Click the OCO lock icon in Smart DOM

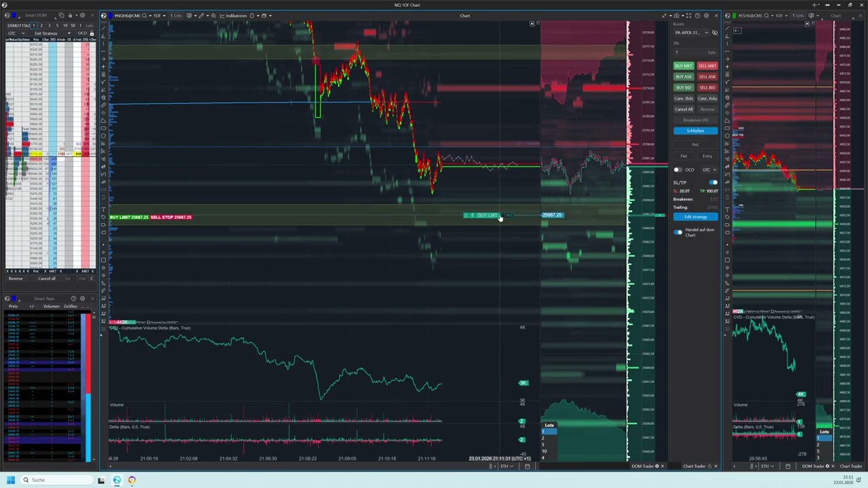[x=92, y=33]
